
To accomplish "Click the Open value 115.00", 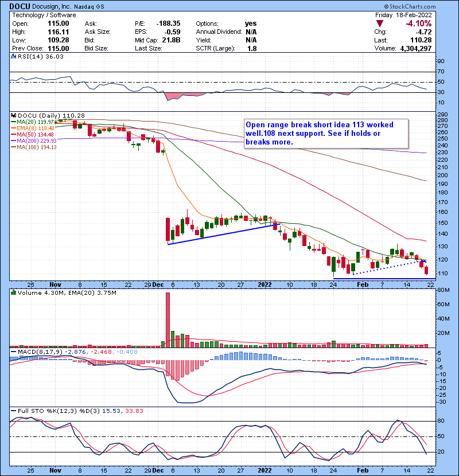I will [59, 24].
